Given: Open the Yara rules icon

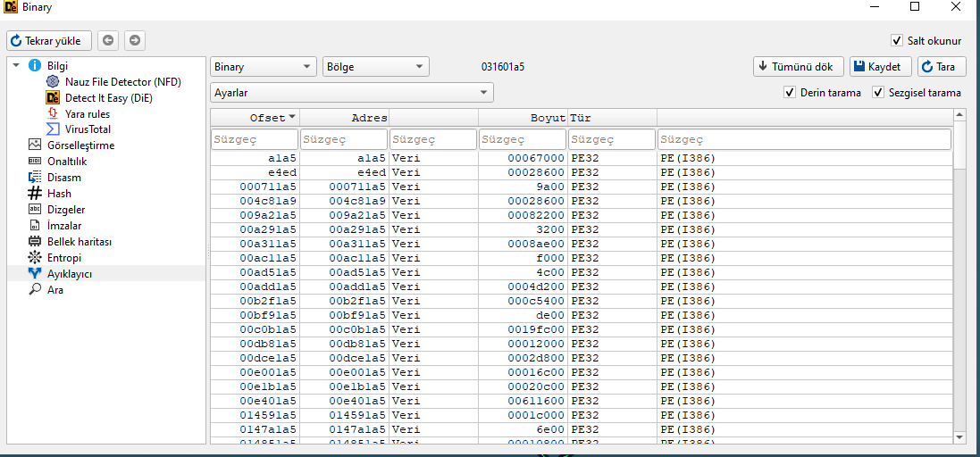Looking at the screenshot, I should point(53,114).
